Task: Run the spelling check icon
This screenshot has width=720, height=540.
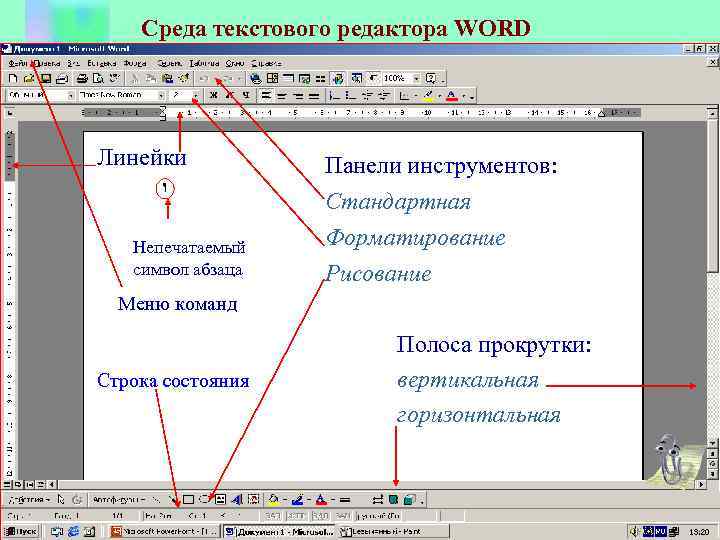Action: pyautogui.click(x=114, y=79)
